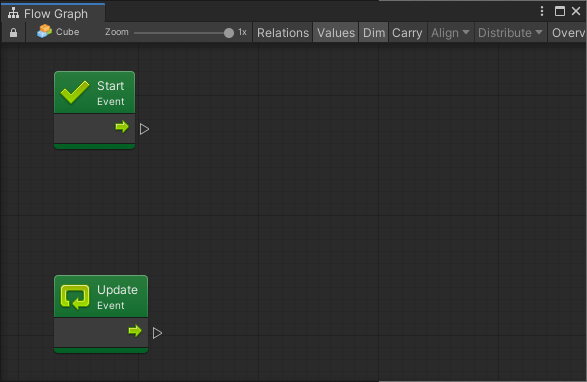Toggle the Carry button
Viewport: 587px width, 382px height.
(x=407, y=33)
